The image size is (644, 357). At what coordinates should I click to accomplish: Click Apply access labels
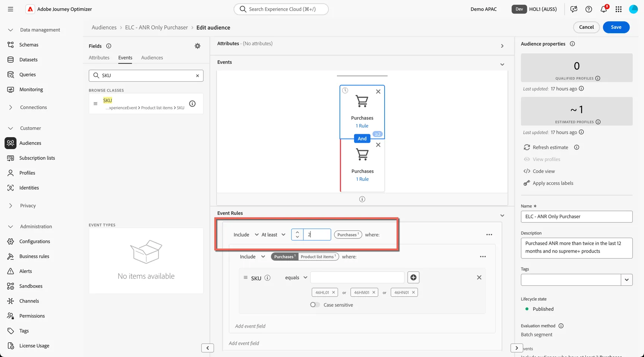point(548,183)
